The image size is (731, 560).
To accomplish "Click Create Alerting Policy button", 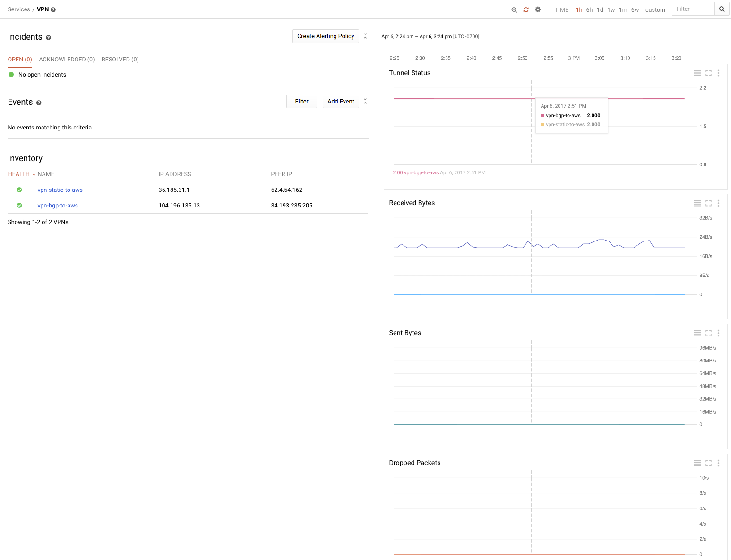I will pyautogui.click(x=326, y=36).
